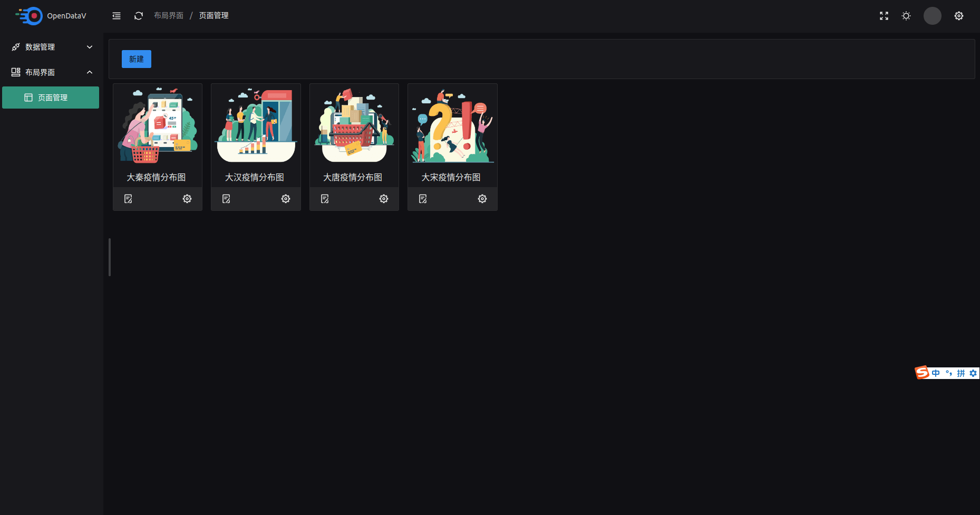Edit the 大汉疫情分布图 page
Viewport: 980px width, 515px height.
226,199
